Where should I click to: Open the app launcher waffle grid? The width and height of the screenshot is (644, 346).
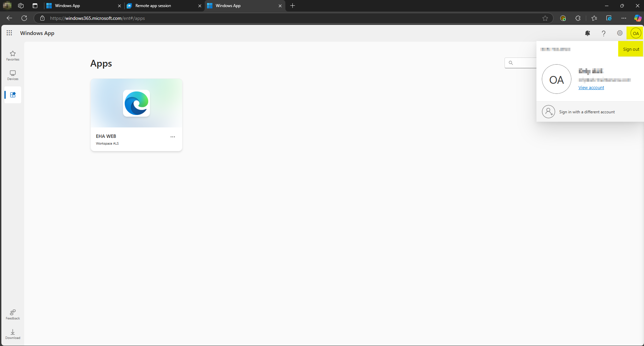tap(9, 33)
